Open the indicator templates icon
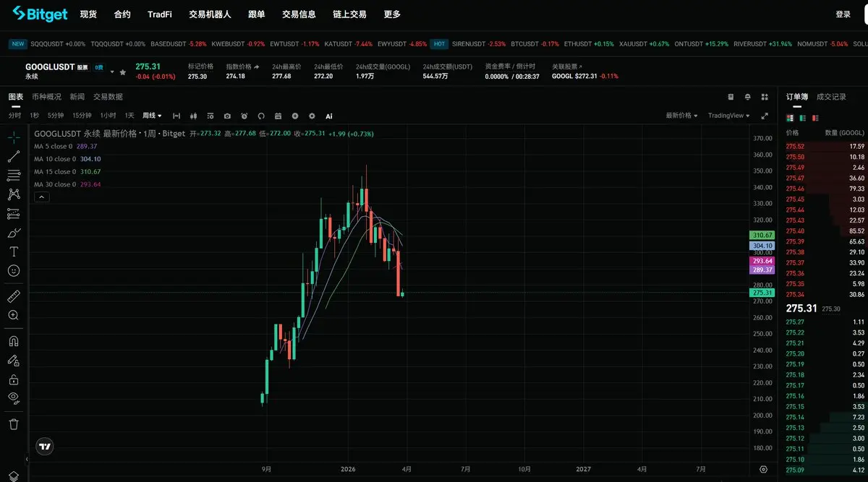The image size is (868, 482). click(x=210, y=116)
